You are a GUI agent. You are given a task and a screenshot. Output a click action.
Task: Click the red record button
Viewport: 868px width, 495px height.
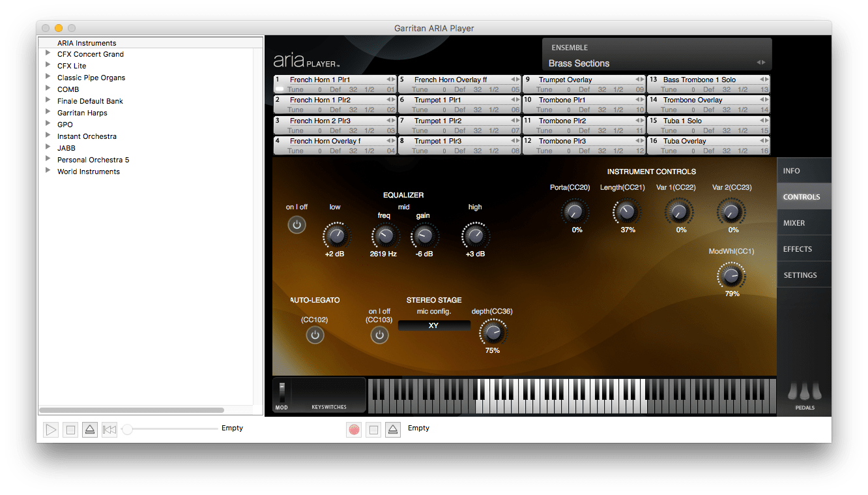pyautogui.click(x=354, y=429)
